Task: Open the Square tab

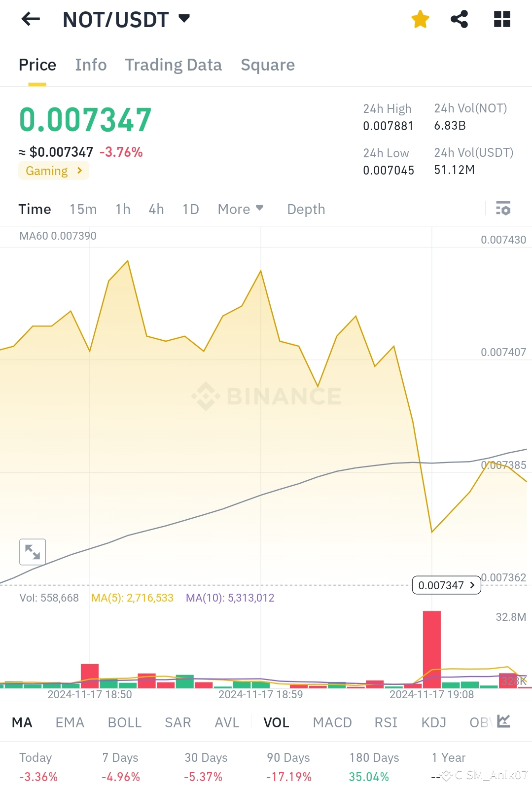Action: coord(268,65)
